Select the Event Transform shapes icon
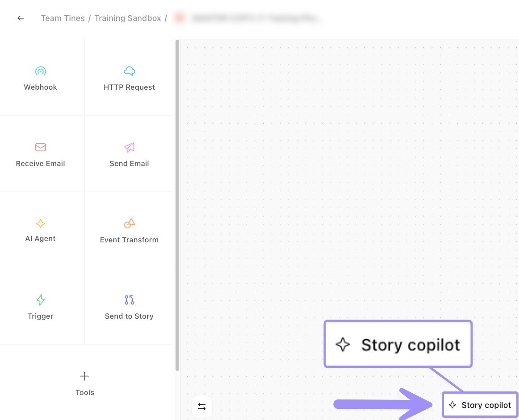This screenshot has height=420, width=519. [x=129, y=224]
